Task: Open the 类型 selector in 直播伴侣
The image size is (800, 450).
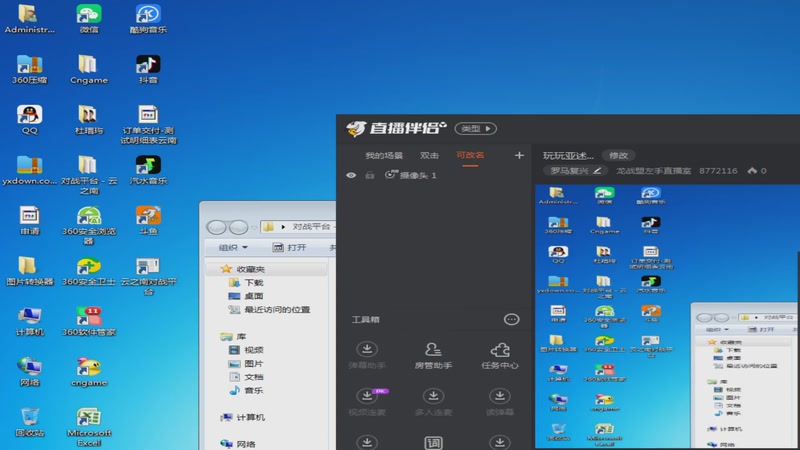Action: click(476, 129)
